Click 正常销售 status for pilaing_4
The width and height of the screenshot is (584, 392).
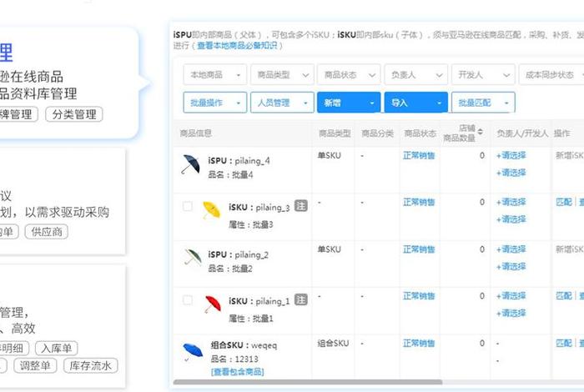point(419,155)
